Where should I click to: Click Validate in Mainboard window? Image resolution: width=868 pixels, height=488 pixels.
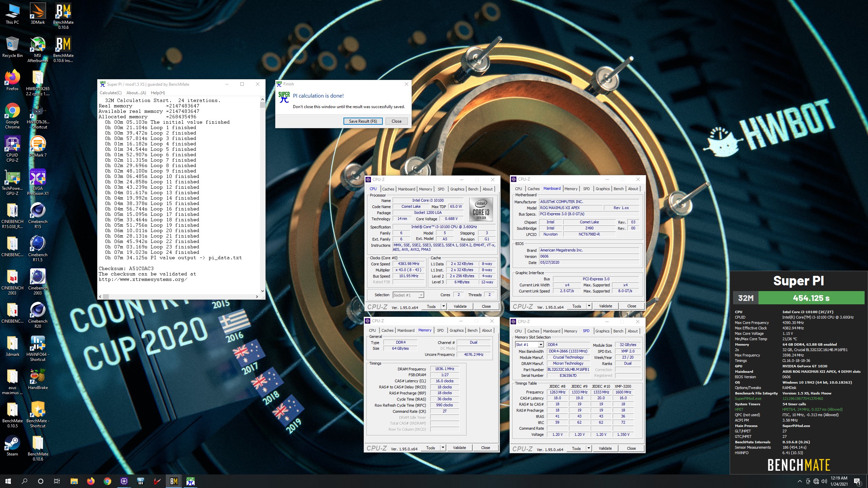tap(605, 306)
